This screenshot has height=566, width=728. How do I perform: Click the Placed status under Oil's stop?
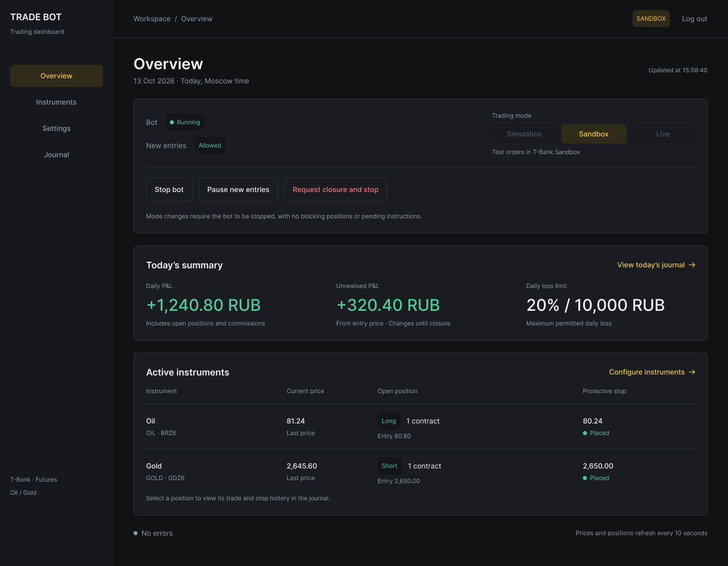596,433
